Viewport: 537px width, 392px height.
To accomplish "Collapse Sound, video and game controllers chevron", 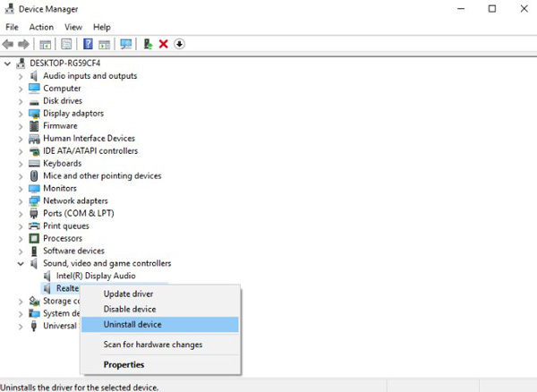I will [x=21, y=264].
